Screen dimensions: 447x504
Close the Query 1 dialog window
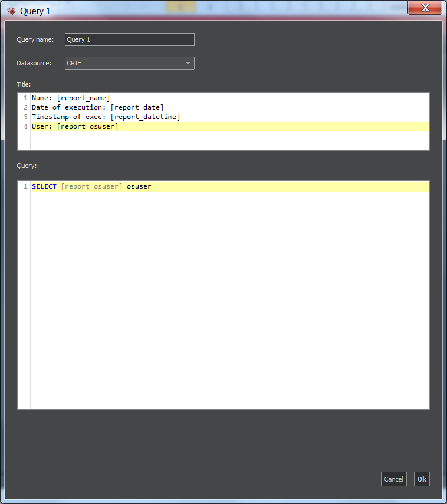[425, 8]
